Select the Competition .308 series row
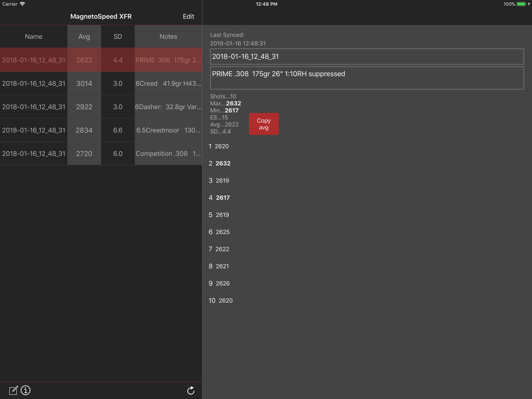The image size is (532, 399). [101, 154]
